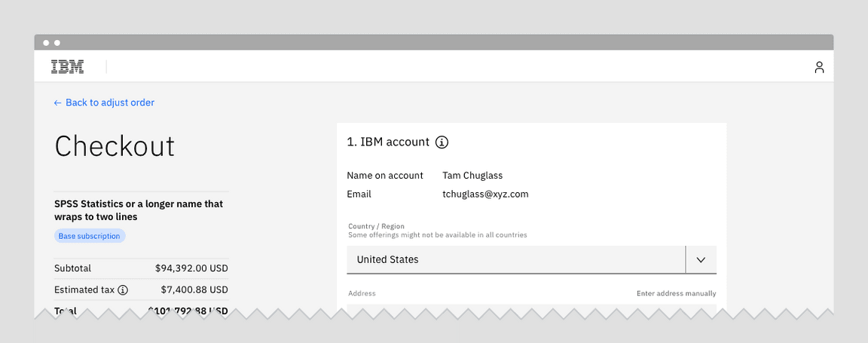
Task: Click the second window control dot
Action: tap(57, 43)
